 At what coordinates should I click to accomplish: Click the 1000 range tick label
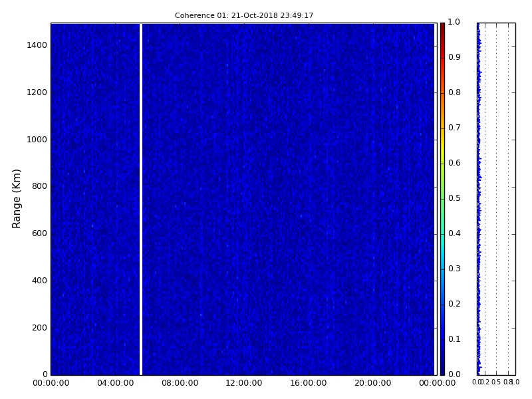click(37, 140)
